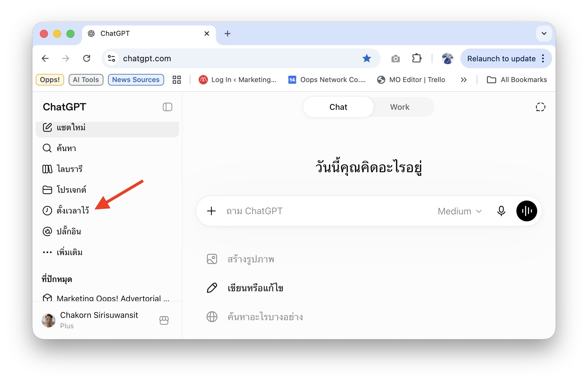The image size is (588, 382).
Task: Open the tab search dropdown arrow
Action: [544, 34]
